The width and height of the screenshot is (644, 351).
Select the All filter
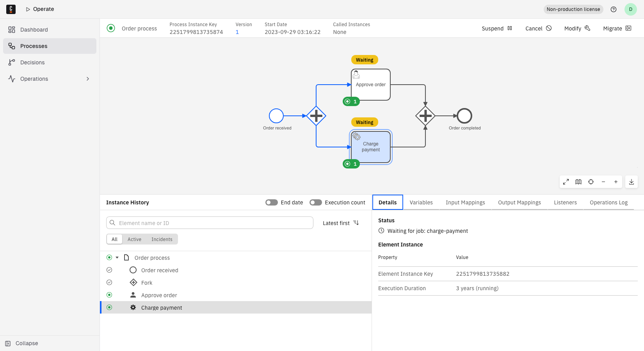114,239
